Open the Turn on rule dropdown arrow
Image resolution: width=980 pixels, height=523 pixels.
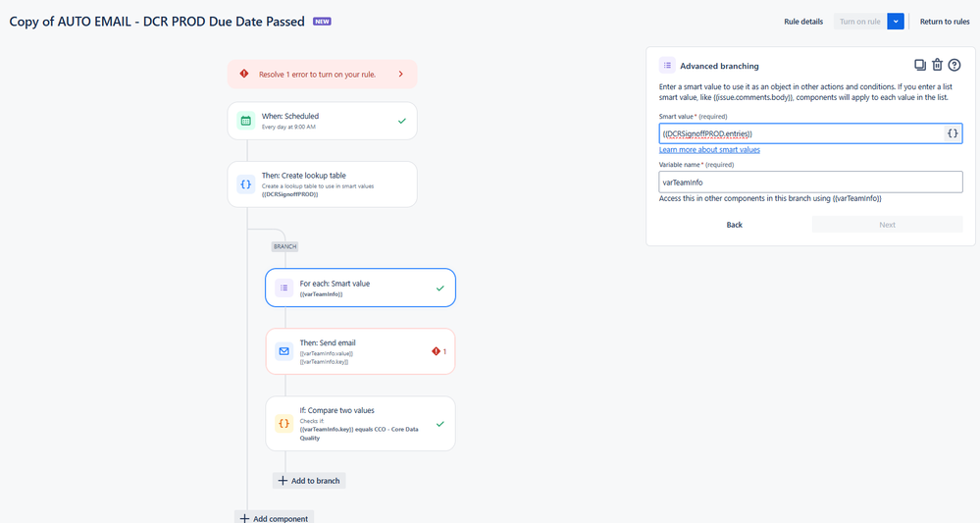tap(895, 22)
